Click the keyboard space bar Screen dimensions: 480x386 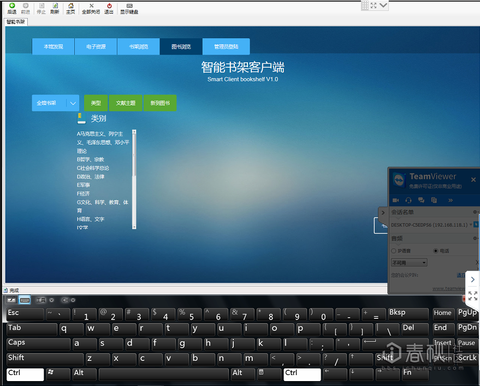(164, 374)
